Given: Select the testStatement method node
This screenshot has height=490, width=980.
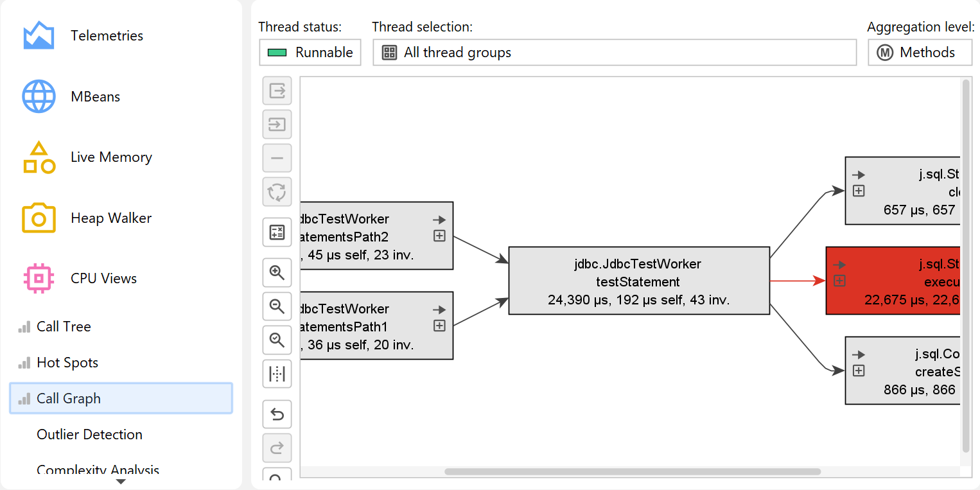Looking at the screenshot, I should 638,281.
